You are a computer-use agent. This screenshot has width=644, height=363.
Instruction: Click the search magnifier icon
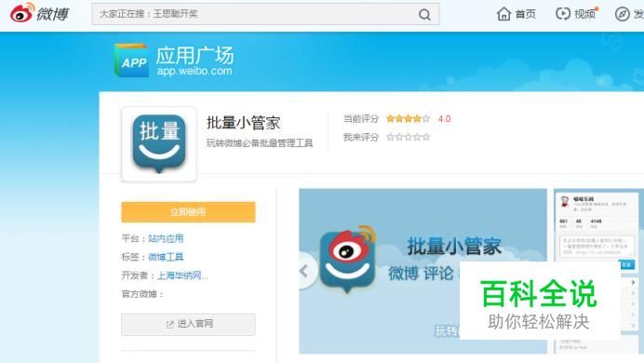(x=424, y=15)
